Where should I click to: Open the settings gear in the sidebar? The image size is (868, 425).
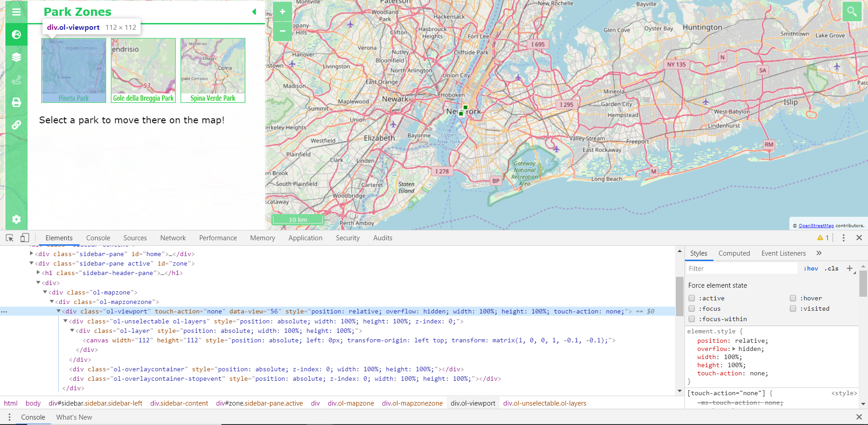pyautogui.click(x=17, y=220)
